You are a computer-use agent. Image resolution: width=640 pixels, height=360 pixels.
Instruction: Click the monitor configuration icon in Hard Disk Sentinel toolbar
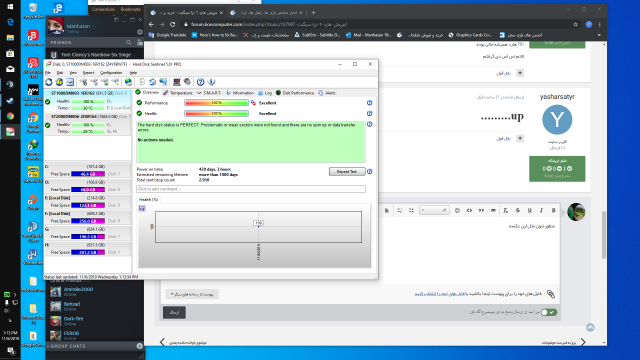tap(176, 82)
